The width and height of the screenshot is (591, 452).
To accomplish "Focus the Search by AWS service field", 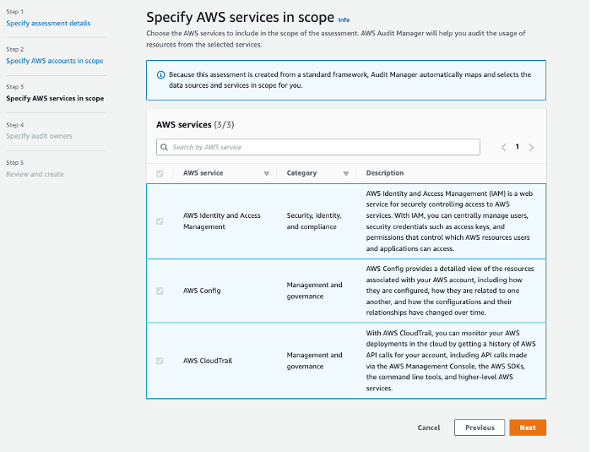I will tap(318, 147).
